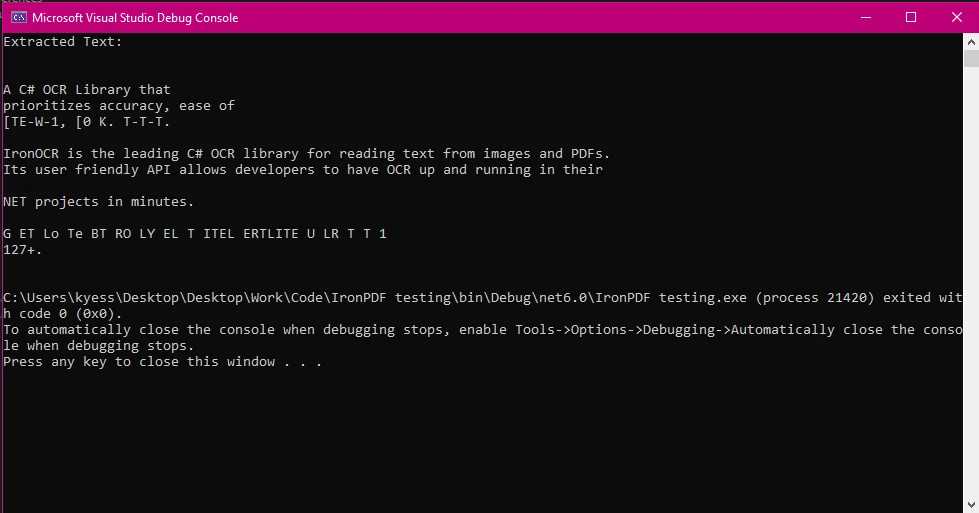Click the console app icon in the title bar
This screenshot has width=979, height=513.
(x=18, y=17)
